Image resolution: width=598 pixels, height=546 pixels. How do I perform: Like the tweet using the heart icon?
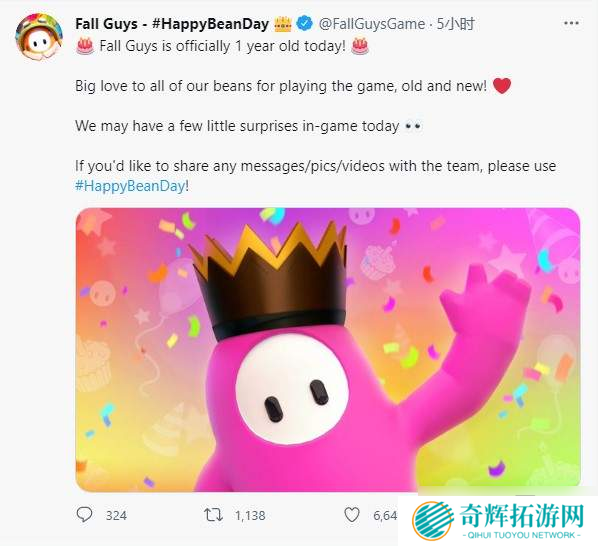[x=352, y=515]
